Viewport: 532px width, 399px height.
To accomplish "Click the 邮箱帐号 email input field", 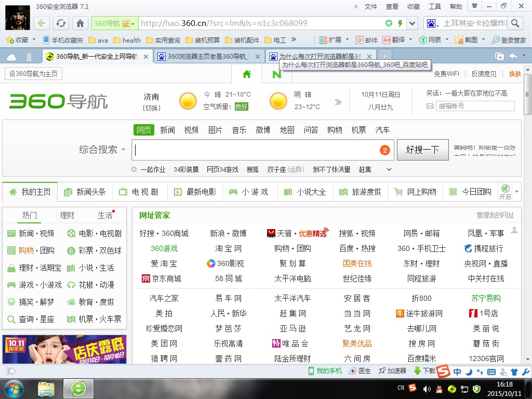I will pyautogui.click(x=475, y=106).
